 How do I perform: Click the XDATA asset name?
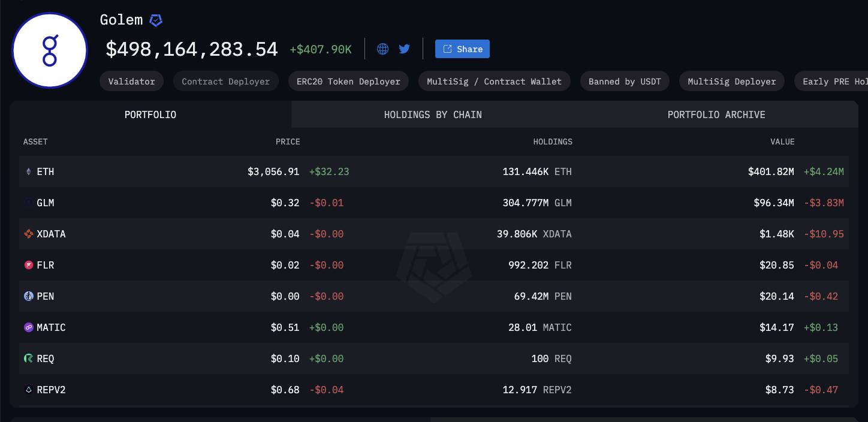[52, 234]
